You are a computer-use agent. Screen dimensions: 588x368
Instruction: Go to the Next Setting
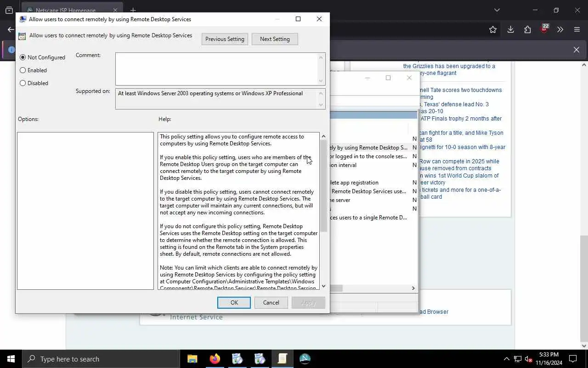275,39
